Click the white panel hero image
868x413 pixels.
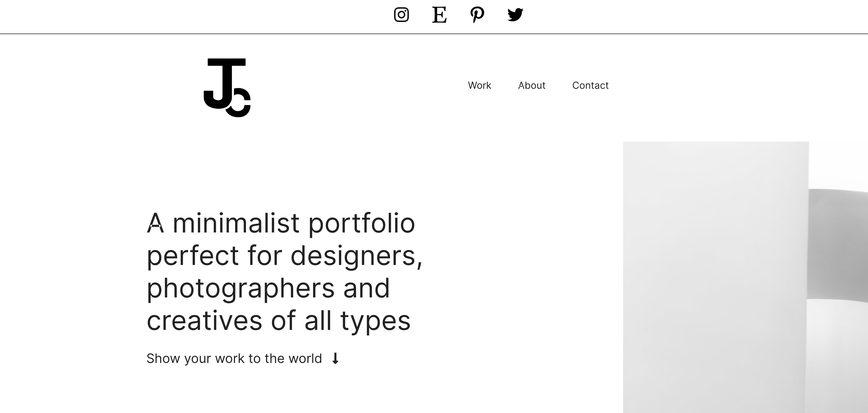(x=715, y=277)
